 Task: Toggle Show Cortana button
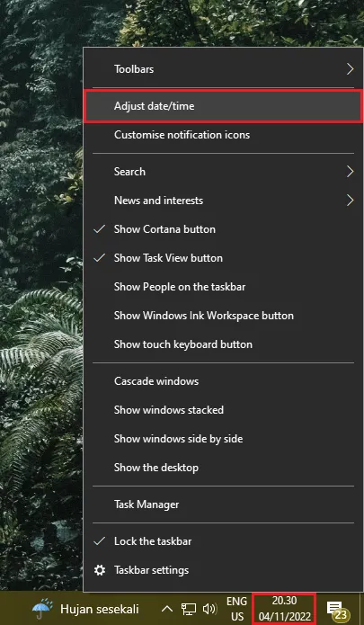pos(224,229)
